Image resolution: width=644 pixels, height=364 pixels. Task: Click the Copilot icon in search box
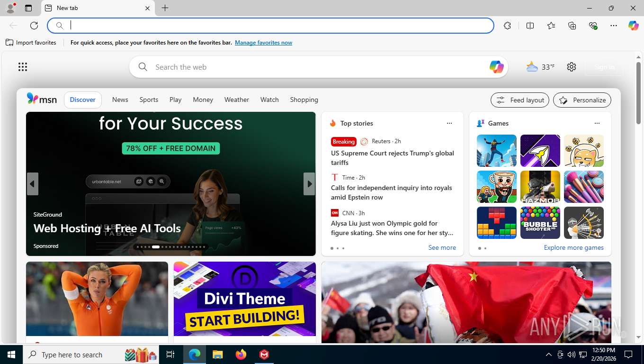coord(496,67)
